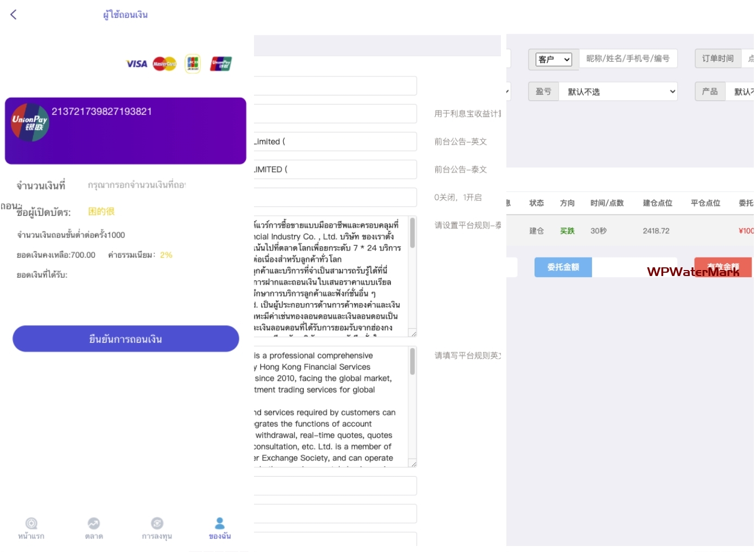Click the blue 委托金额 button
This screenshot has width=756, height=552.
click(x=563, y=267)
